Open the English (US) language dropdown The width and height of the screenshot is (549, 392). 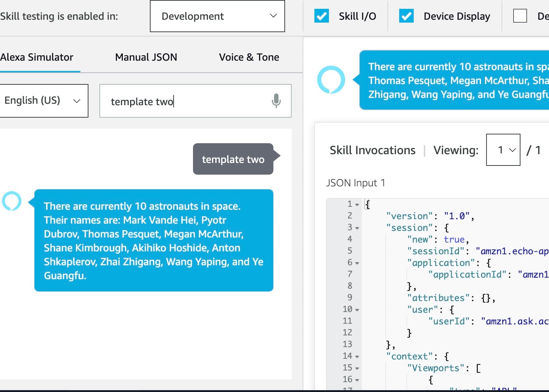coord(43,101)
